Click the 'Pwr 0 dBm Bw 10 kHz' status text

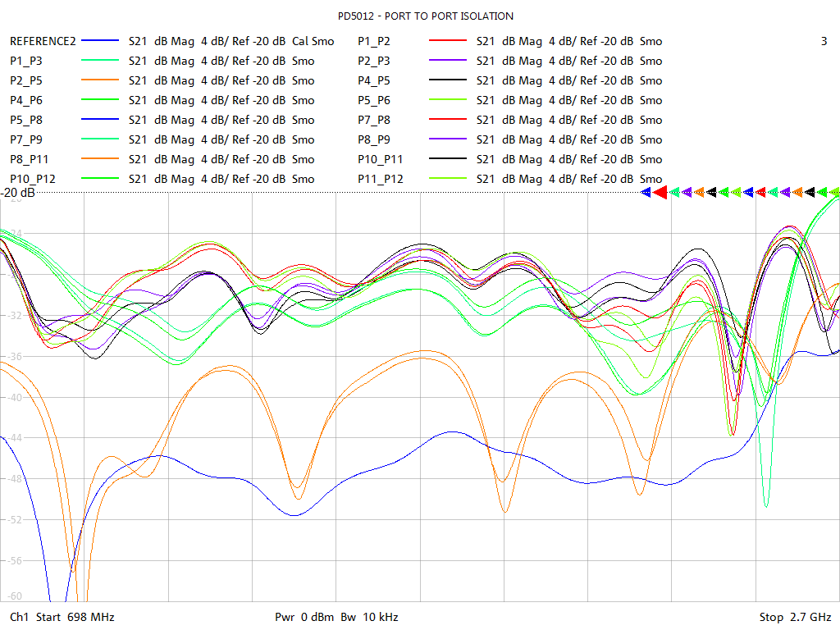click(x=336, y=617)
